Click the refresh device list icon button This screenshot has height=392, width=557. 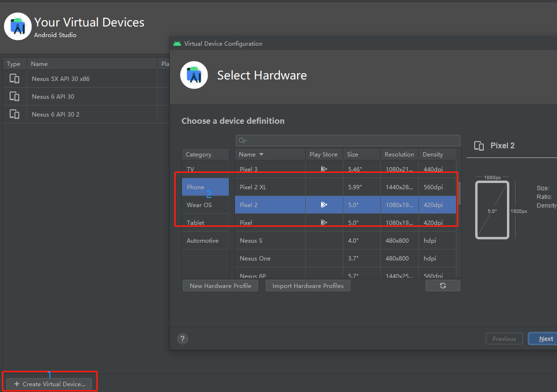click(442, 286)
